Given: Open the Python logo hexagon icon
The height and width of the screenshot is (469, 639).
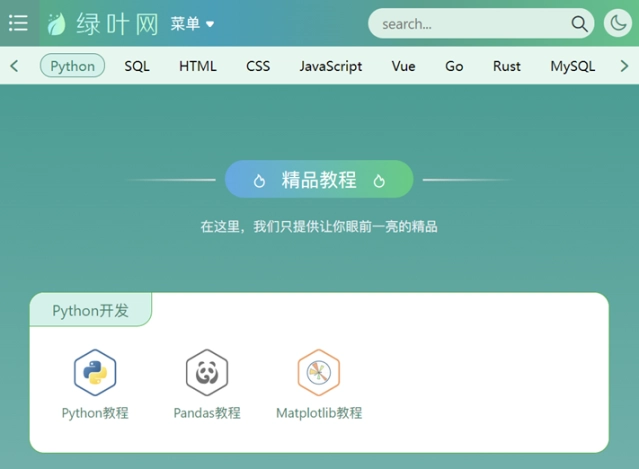Looking at the screenshot, I should pos(95,372).
